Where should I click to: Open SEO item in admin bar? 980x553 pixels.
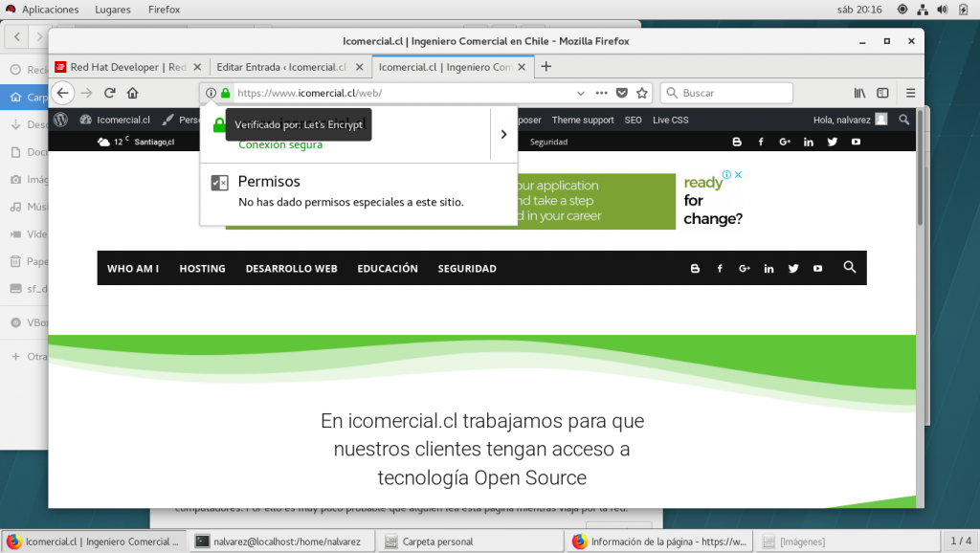(x=634, y=120)
